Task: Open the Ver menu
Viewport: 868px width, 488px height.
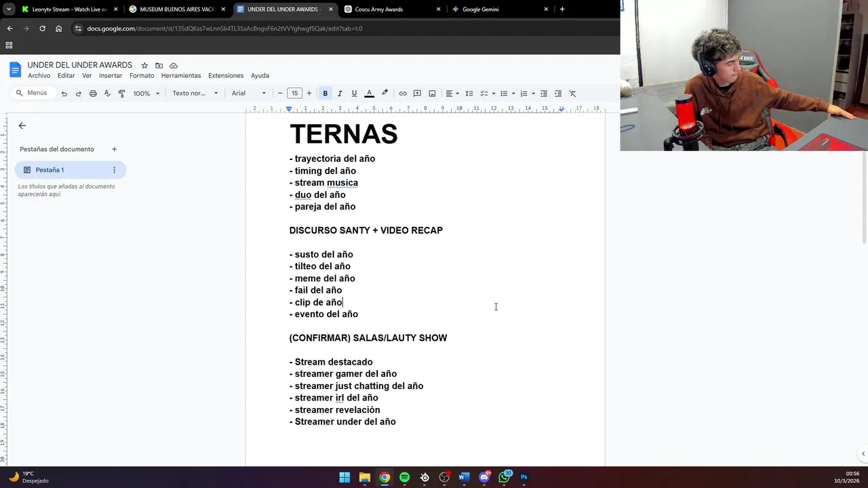Action: point(87,75)
